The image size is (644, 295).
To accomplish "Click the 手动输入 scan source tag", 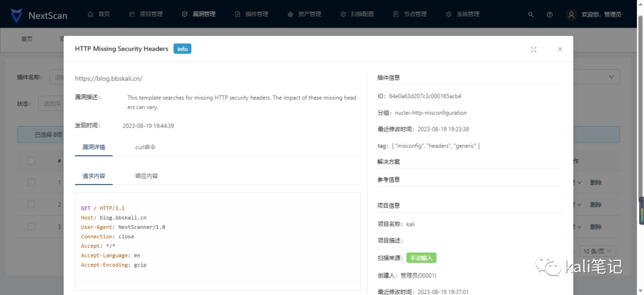I will (x=422, y=258).
